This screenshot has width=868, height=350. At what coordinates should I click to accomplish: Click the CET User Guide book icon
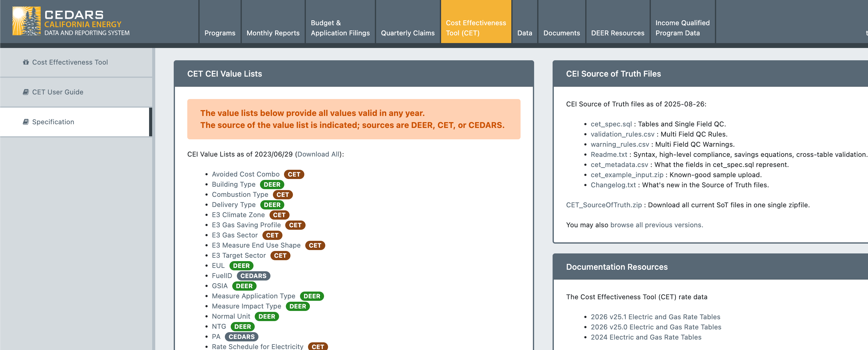tap(26, 92)
